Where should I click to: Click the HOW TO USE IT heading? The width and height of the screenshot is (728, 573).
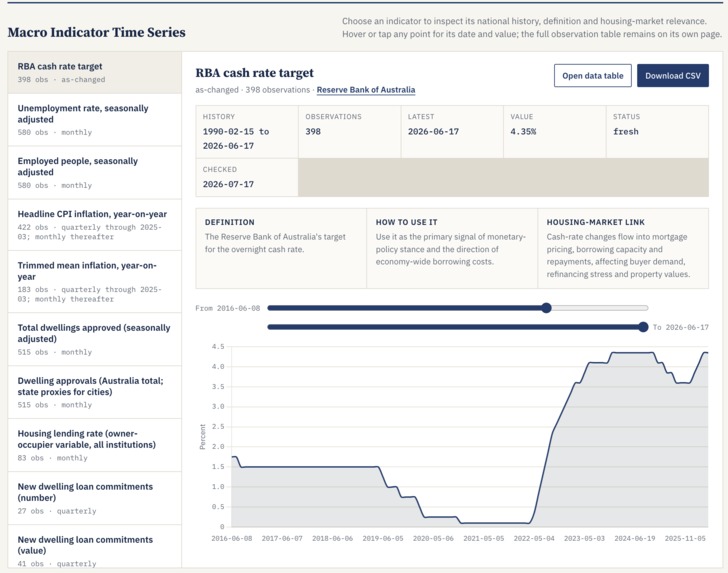pos(406,222)
